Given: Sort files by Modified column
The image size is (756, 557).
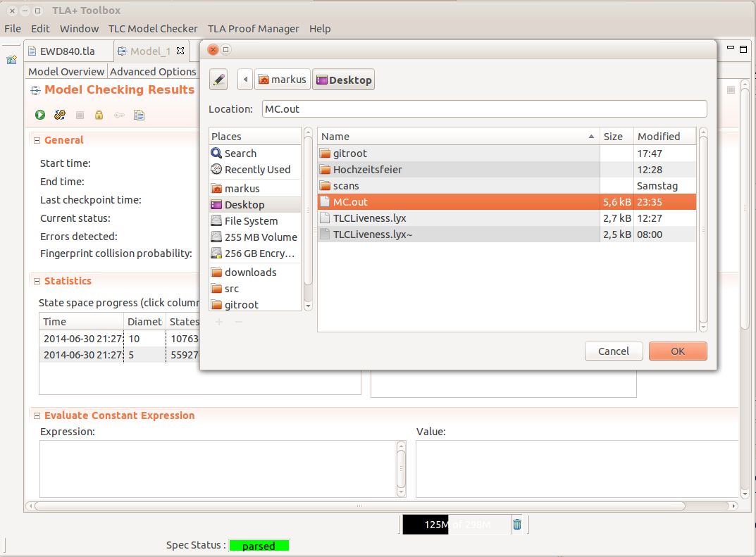Looking at the screenshot, I should [658, 137].
